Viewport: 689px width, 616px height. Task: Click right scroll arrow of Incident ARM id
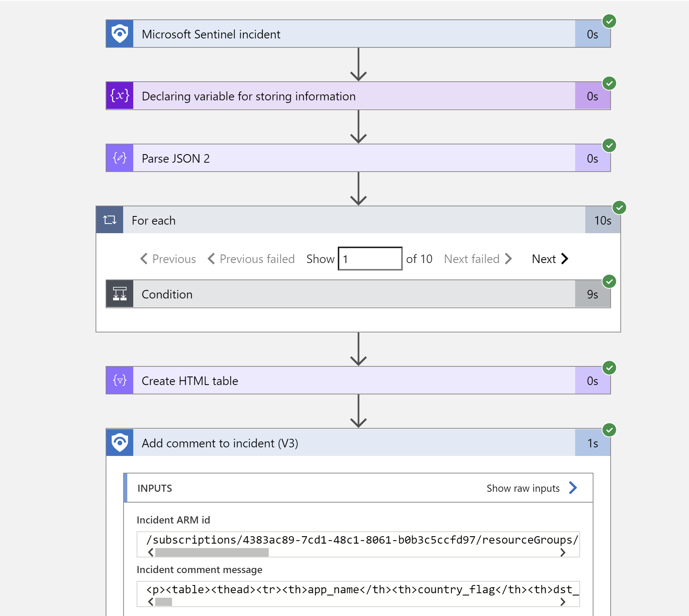click(563, 553)
